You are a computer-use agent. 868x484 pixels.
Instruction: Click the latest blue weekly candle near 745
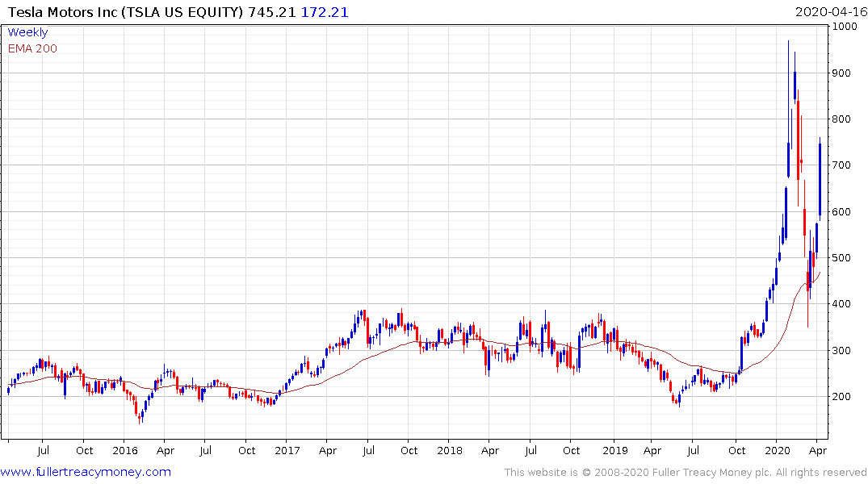click(820, 180)
